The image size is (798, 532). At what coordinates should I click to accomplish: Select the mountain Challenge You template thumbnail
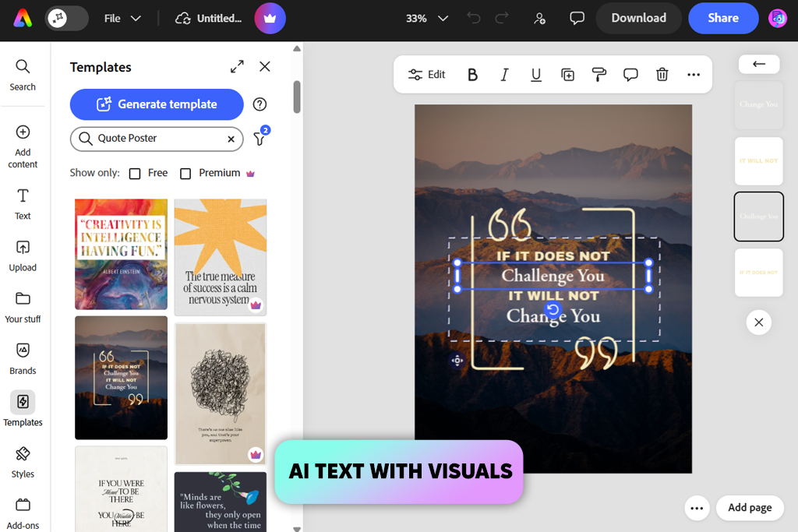(121, 377)
